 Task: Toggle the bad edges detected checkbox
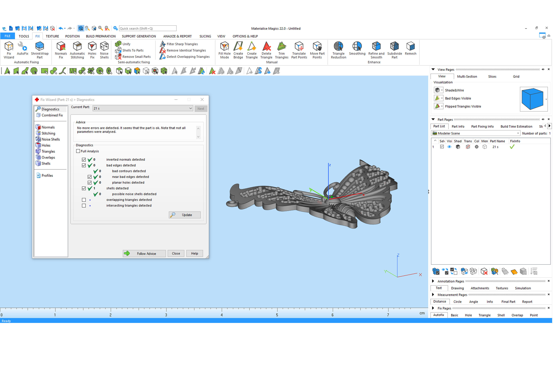[x=84, y=165]
